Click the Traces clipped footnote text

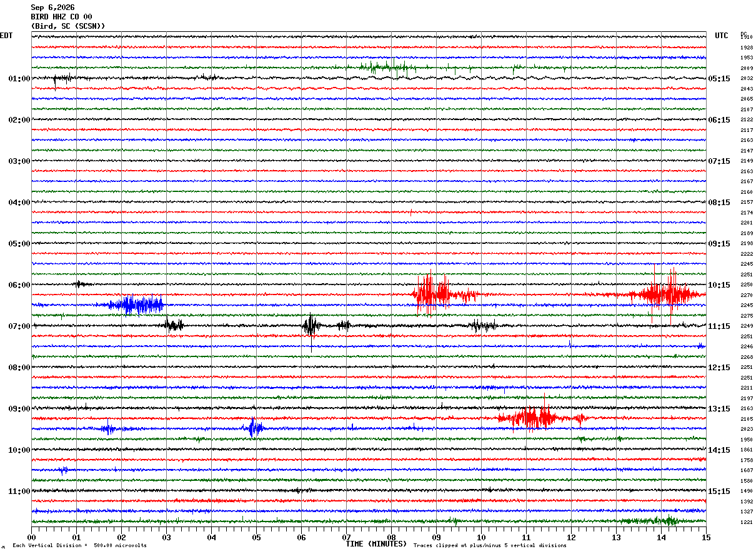(490, 545)
